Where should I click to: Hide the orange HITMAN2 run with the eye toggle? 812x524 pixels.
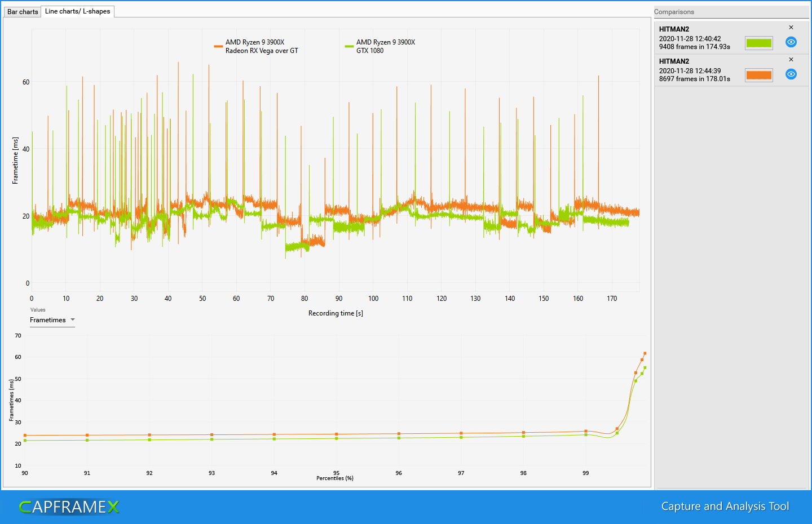pos(791,74)
